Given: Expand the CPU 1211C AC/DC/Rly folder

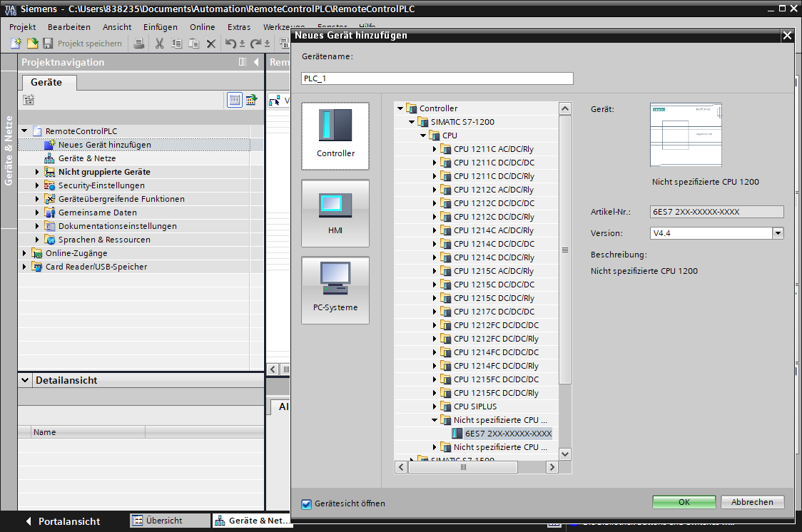Looking at the screenshot, I should pyautogui.click(x=435, y=149).
